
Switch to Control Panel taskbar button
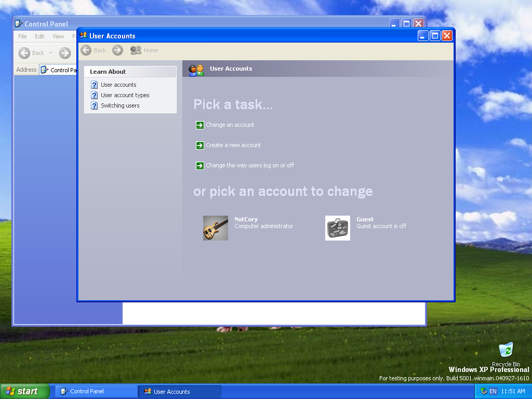tap(96, 391)
